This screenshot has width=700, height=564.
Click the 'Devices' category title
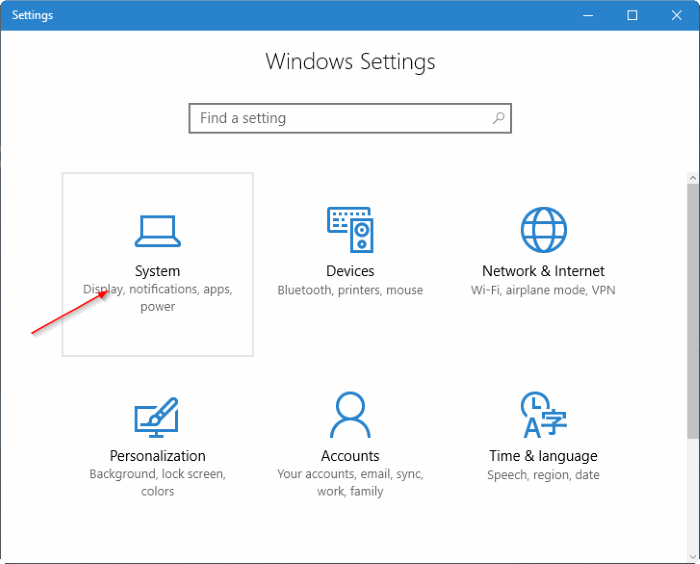350,271
